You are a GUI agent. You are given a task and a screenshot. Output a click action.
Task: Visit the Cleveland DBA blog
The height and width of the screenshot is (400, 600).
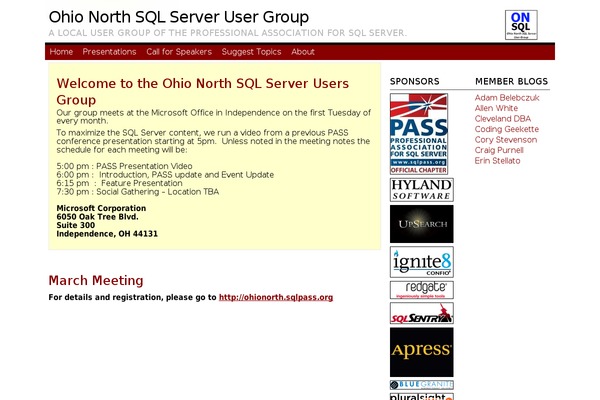(503, 119)
